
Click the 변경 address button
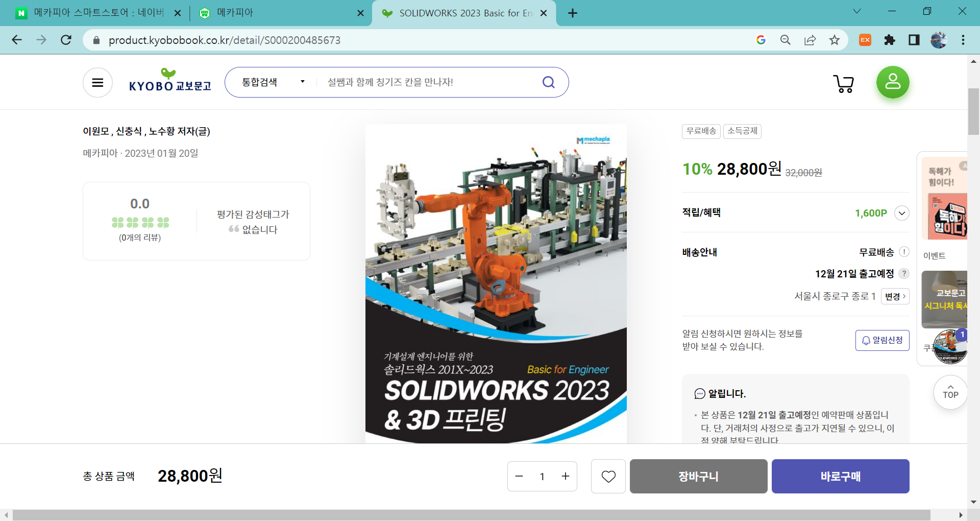(895, 296)
